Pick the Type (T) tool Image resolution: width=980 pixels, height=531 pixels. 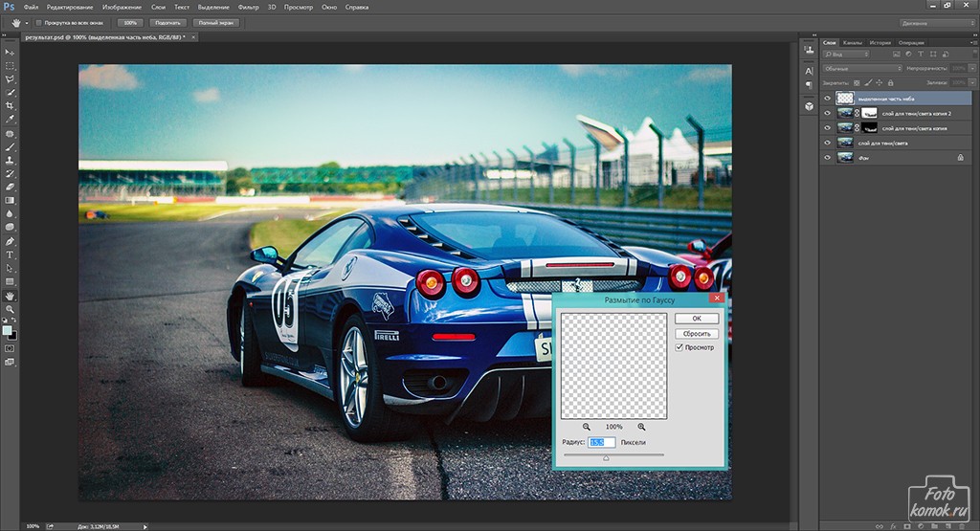pyautogui.click(x=11, y=255)
